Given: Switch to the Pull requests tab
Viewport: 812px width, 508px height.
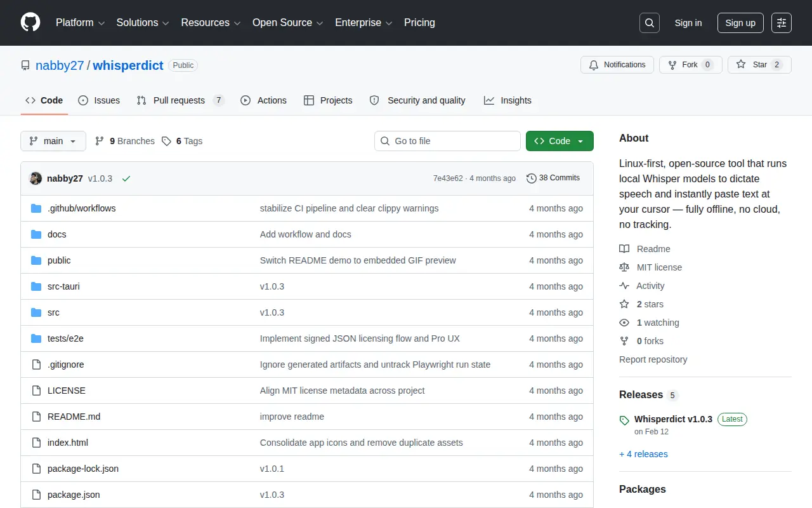Looking at the screenshot, I should point(181,100).
